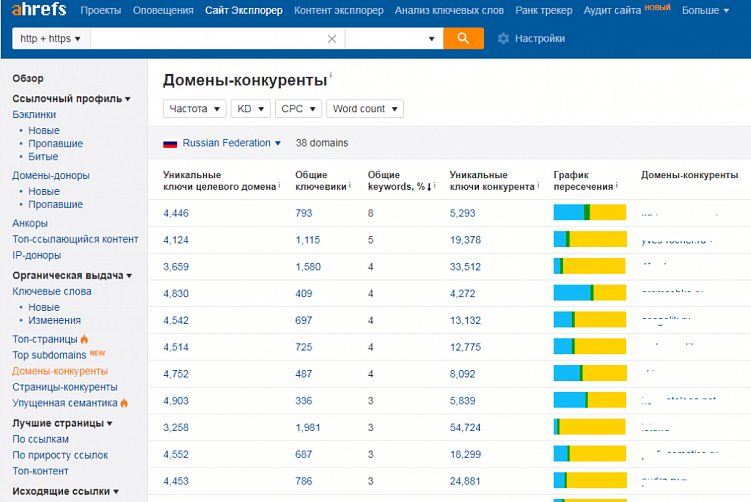Click the Russian flag icon
Screen dimensions: 751x502
[170, 143]
